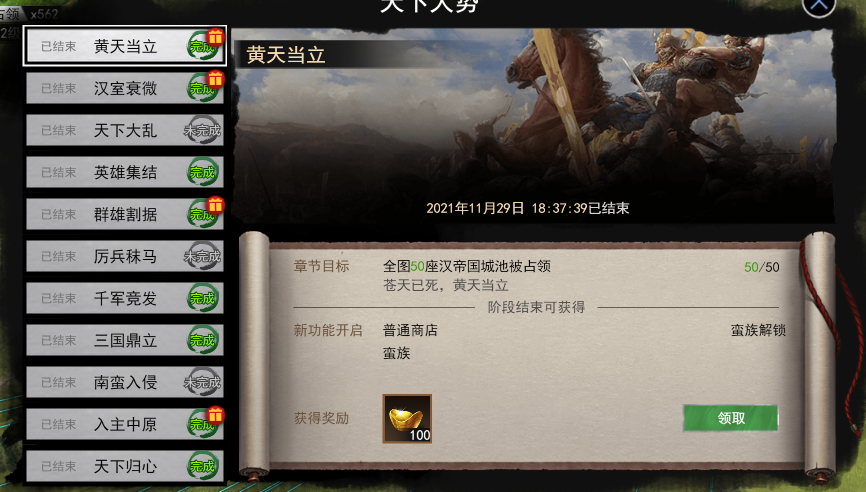The image size is (866, 492).
Task: Click the gold ingot reward icon
Action: [407, 419]
